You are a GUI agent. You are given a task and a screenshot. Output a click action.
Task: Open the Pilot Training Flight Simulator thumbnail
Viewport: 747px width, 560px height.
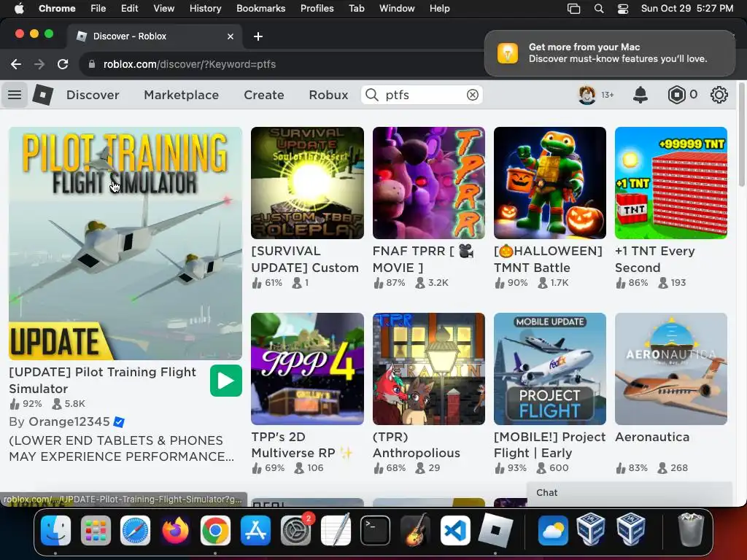[x=125, y=243]
